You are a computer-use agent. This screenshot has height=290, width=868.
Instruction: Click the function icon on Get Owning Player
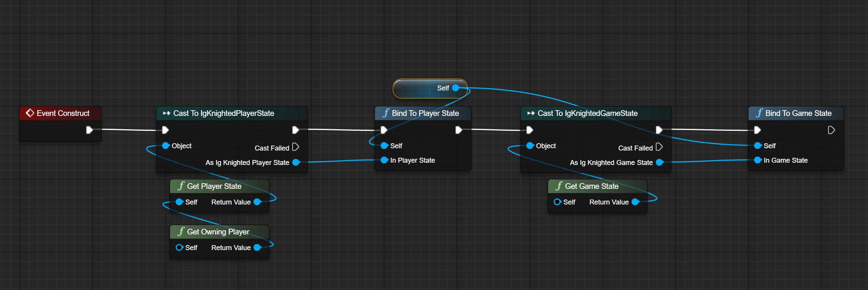pos(181,231)
